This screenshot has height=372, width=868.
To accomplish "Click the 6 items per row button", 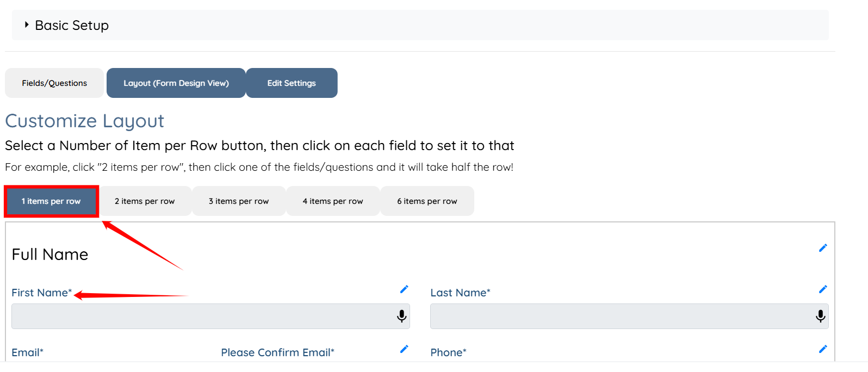I will [427, 201].
